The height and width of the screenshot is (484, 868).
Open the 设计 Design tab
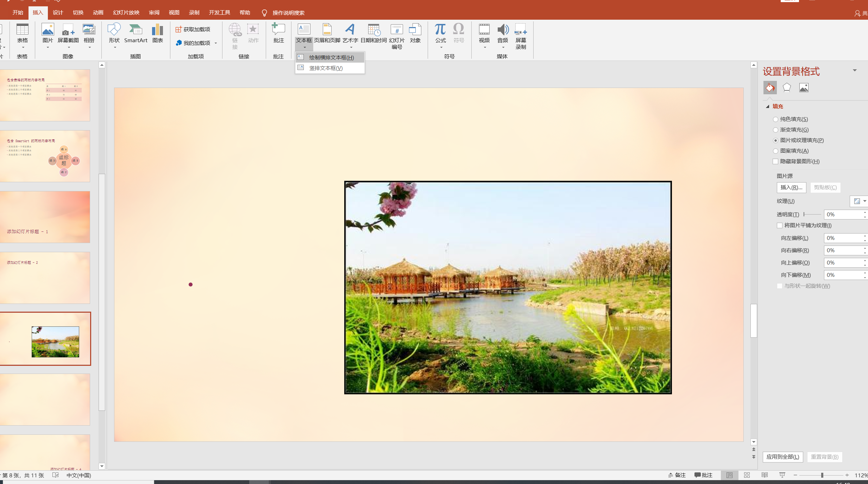[x=58, y=13]
